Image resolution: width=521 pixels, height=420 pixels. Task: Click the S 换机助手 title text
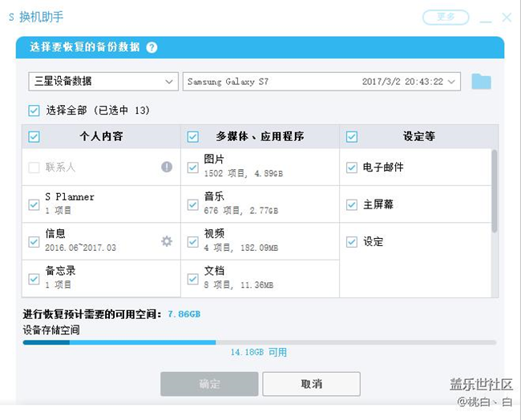pos(36,17)
